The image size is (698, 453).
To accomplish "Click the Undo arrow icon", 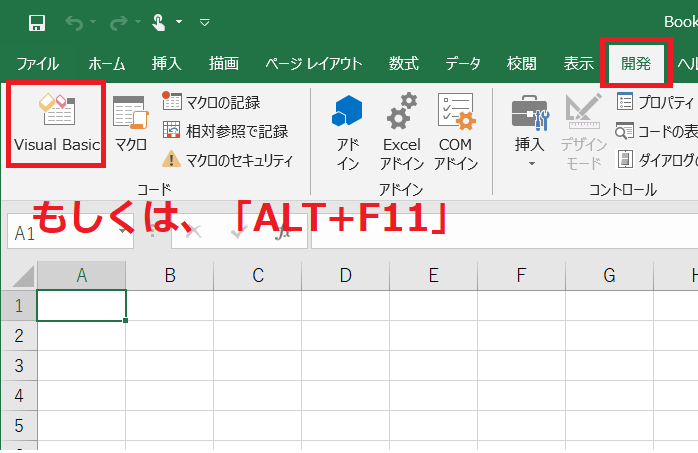I will [74, 22].
